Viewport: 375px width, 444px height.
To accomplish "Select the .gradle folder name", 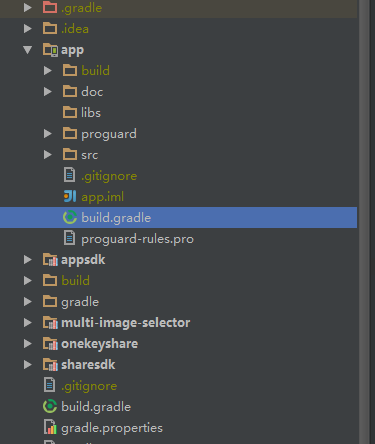I will pos(81,8).
